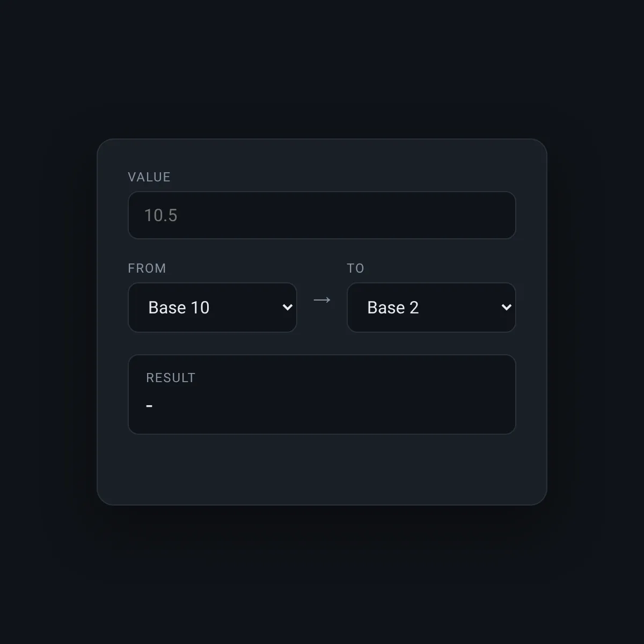Click the VALUE label

pos(149,177)
